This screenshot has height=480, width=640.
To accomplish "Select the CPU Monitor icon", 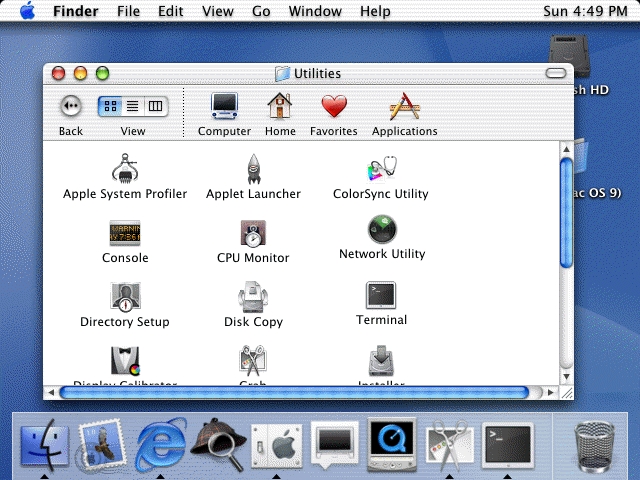I will coord(253,234).
